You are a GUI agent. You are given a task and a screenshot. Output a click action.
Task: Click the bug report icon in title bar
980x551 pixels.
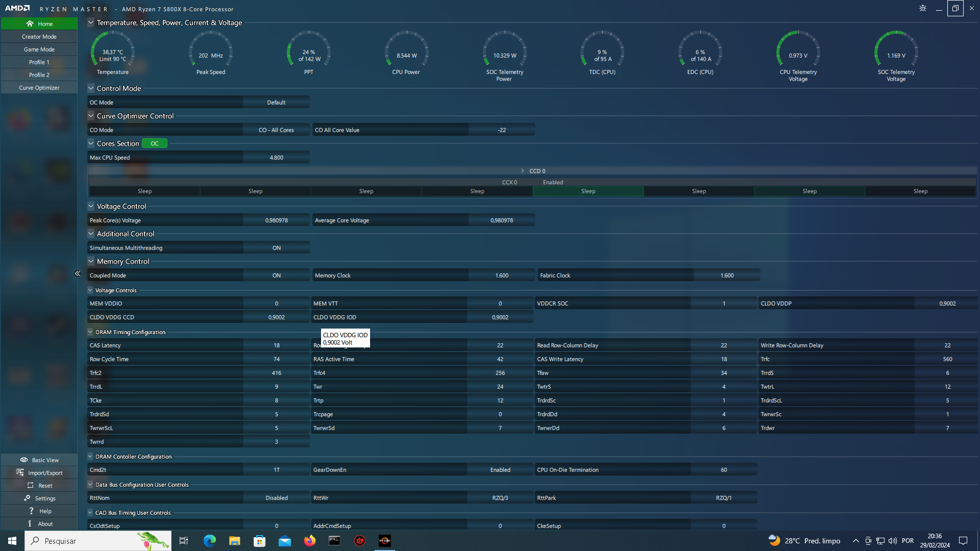(922, 8)
